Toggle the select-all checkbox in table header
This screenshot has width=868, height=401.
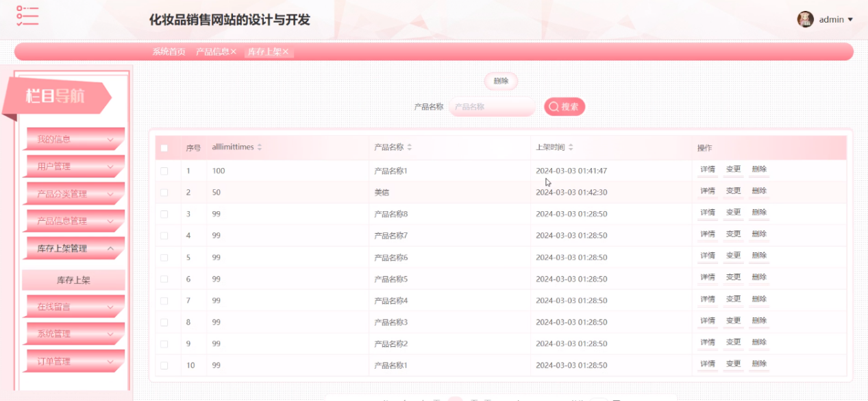pyautogui.click(x=164, y=148)
